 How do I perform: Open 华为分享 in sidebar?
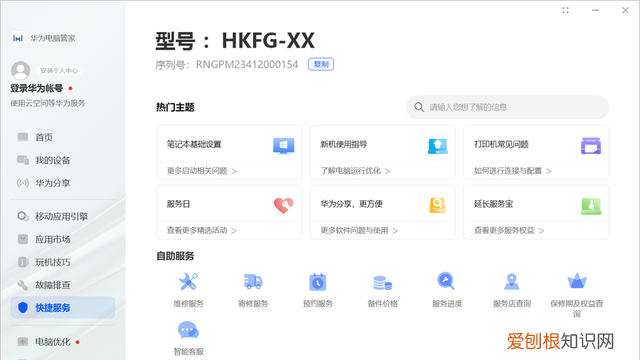coord(63,183)
